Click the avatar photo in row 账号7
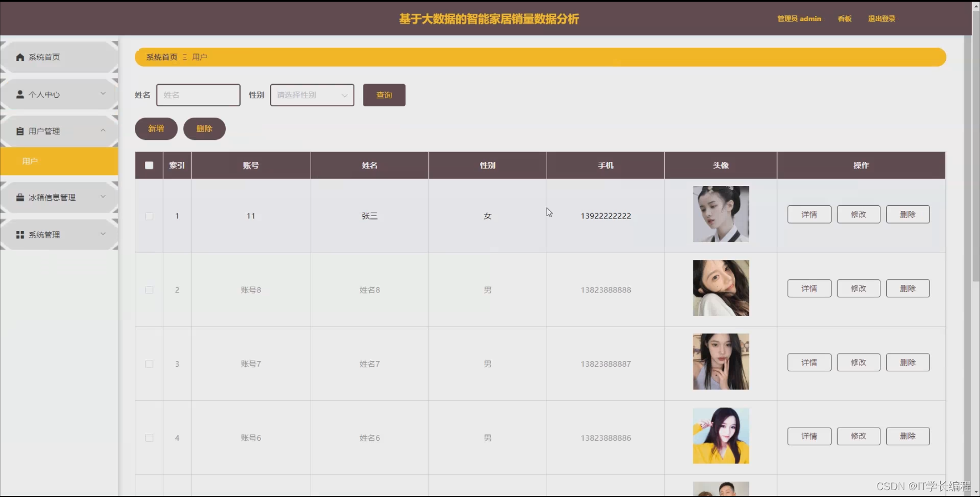The image size is (980, 497). point(721,362)
